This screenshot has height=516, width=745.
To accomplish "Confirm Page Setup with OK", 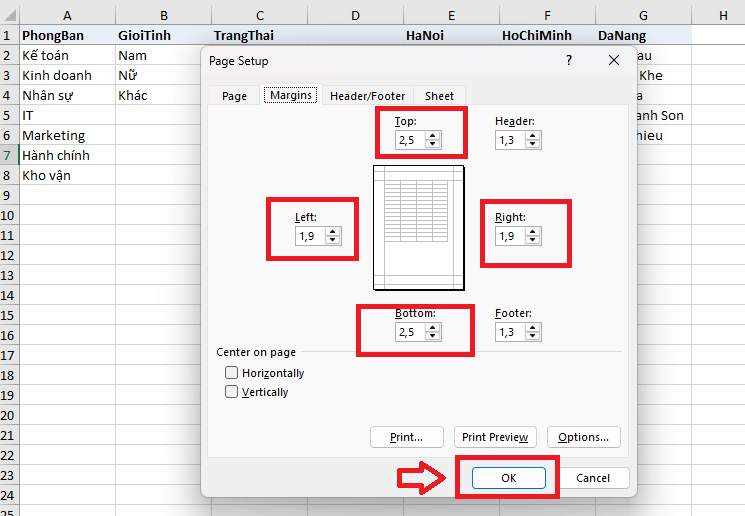I will click(508, 478).
